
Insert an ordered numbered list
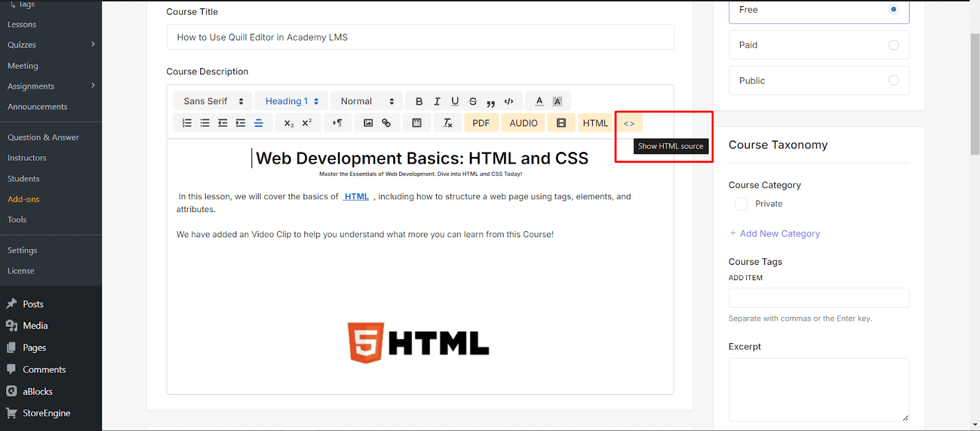187,123
